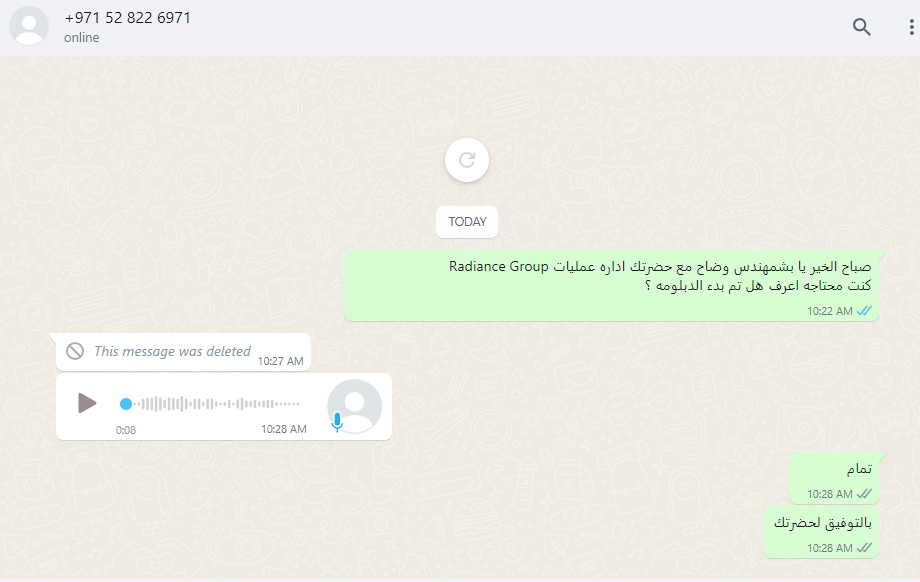Click the 10:28 AM timestamp on voice message

tap(283, 429)
